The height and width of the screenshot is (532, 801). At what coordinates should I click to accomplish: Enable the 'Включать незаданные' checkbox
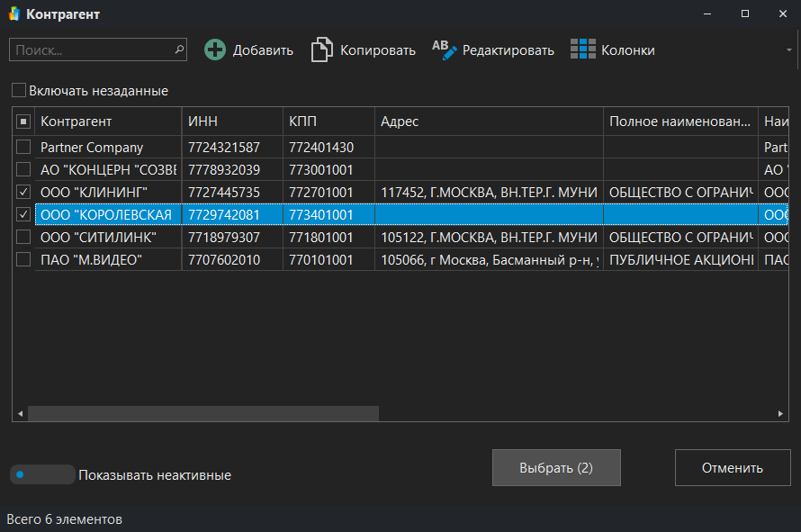tap(19, 91)
